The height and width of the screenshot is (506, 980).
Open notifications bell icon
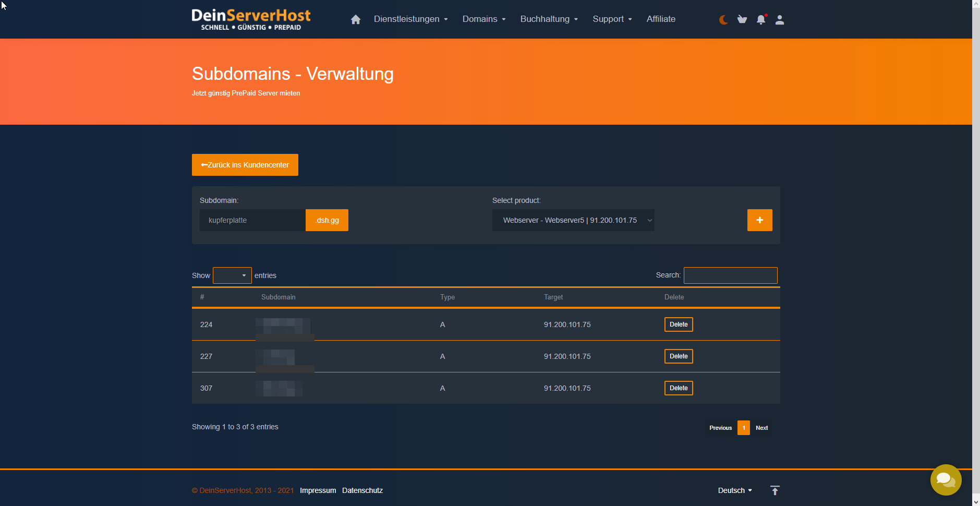pos(761,20)
